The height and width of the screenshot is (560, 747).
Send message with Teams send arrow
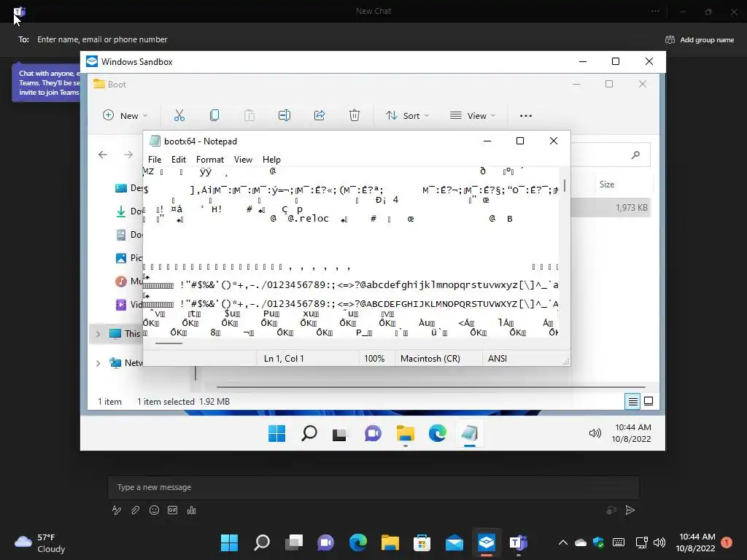(x=630, y=510)
